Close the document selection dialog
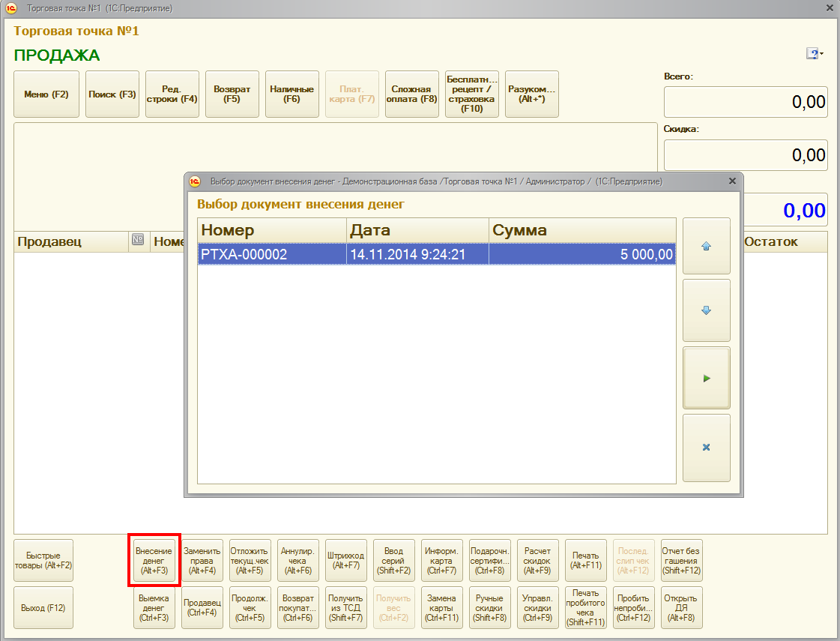840x641 pixels. [732, 181]
